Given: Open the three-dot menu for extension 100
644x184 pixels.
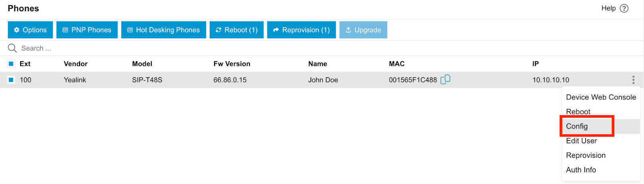Looking at the screenshot, I should click(633, 80).
